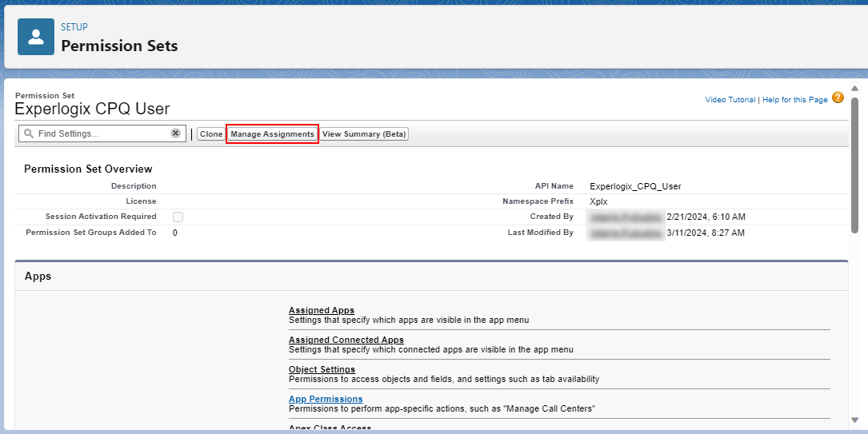This screenshot has height=434, width=868.
Task: Open Assigned Apps settings
Action: (x=322, y=310)
